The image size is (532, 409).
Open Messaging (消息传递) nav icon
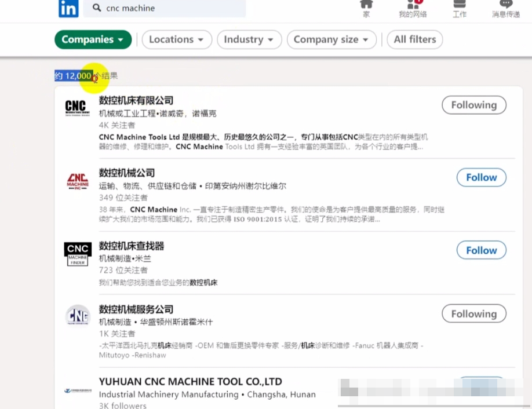(506, 9)
